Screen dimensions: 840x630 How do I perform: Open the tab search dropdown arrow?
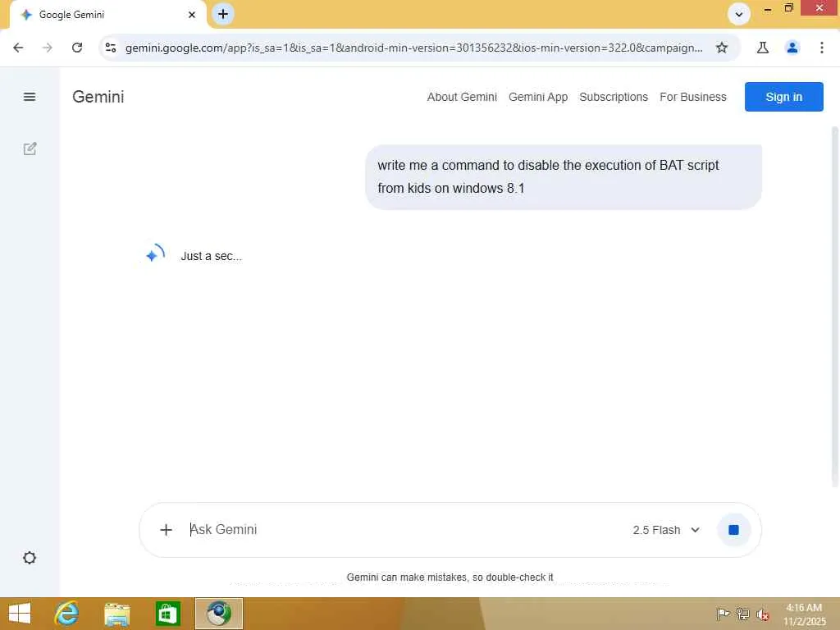[x=739, y=15]
